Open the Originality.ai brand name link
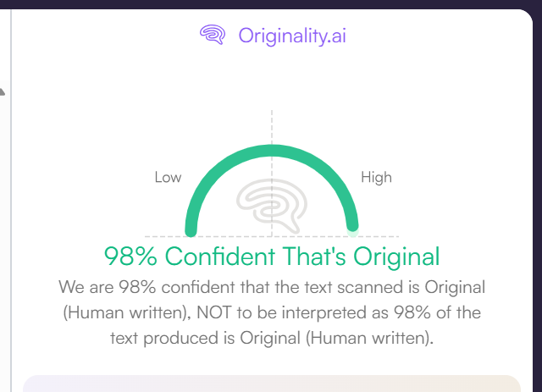This screenshot has height=392, width=542. (292, 36)
